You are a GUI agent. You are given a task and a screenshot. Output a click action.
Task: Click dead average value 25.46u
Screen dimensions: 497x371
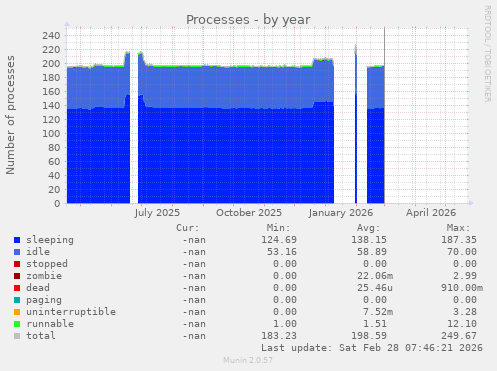375,288
